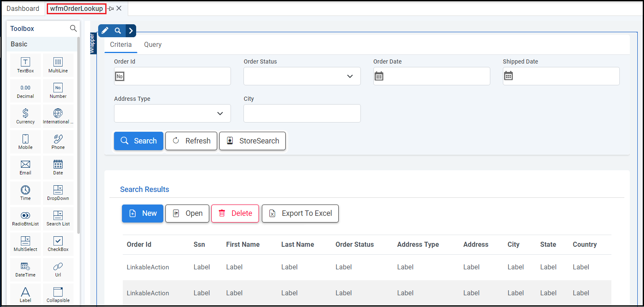The height and width of the screenshot is (307, 644).
Task: Open the Dashboard tab
Action: tap(23, 8)
